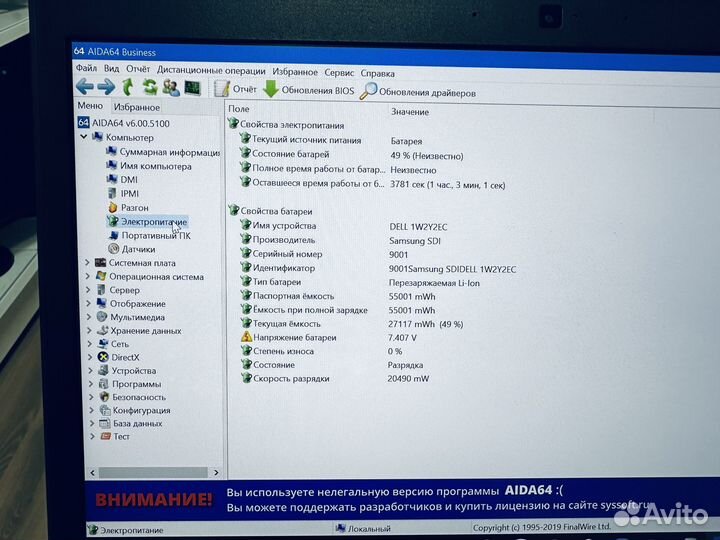Click the Устройства tree icon
The width and height of the screenshot is (720, 540).
(104, 370)
